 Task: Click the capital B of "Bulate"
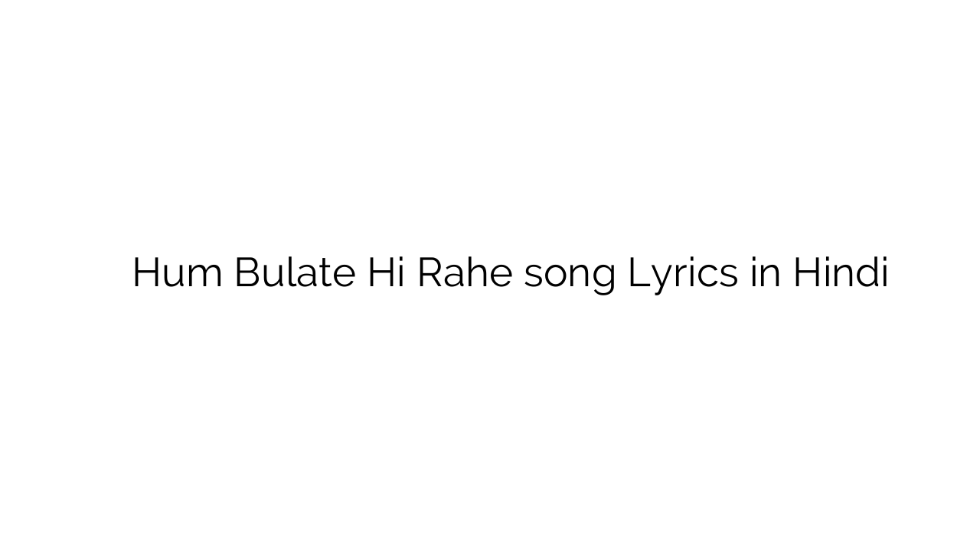point(247,273)
